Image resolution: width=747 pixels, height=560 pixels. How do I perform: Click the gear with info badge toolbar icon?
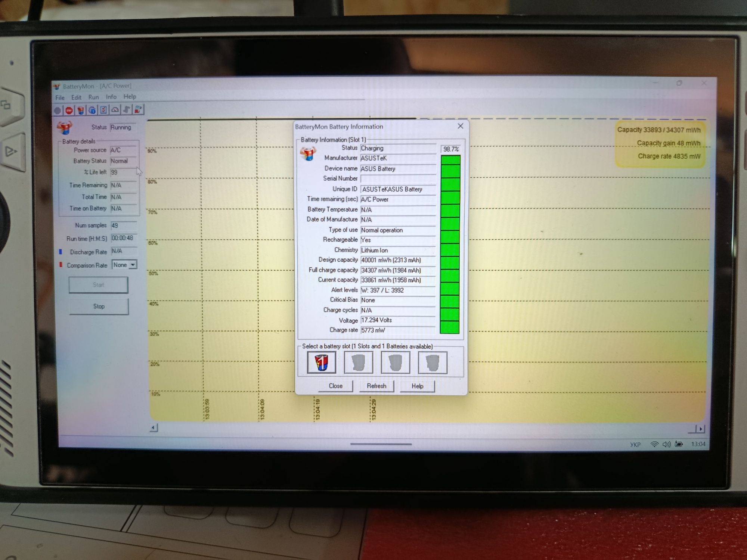coord(92,110)
